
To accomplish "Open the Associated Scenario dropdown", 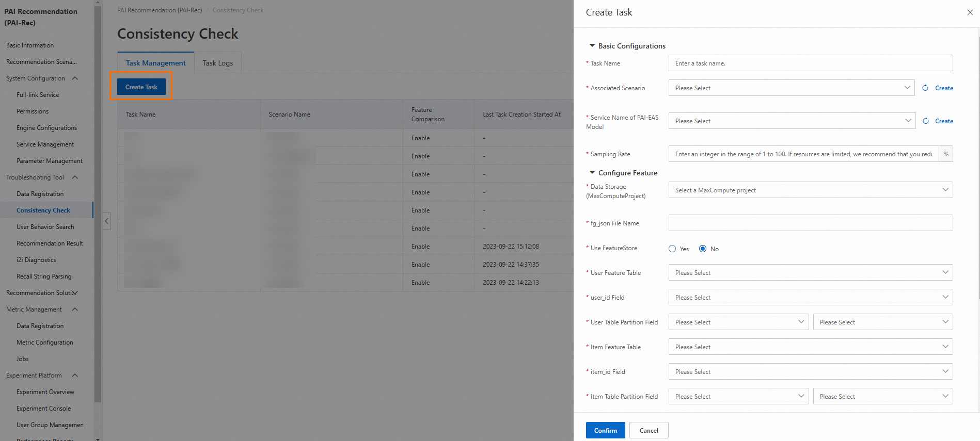I will point(792,88).
